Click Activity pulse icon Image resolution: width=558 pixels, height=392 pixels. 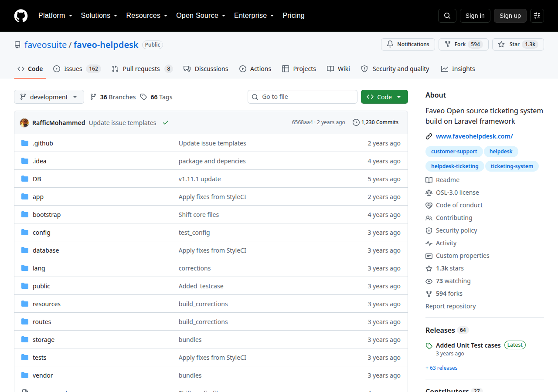pos(429,243)
